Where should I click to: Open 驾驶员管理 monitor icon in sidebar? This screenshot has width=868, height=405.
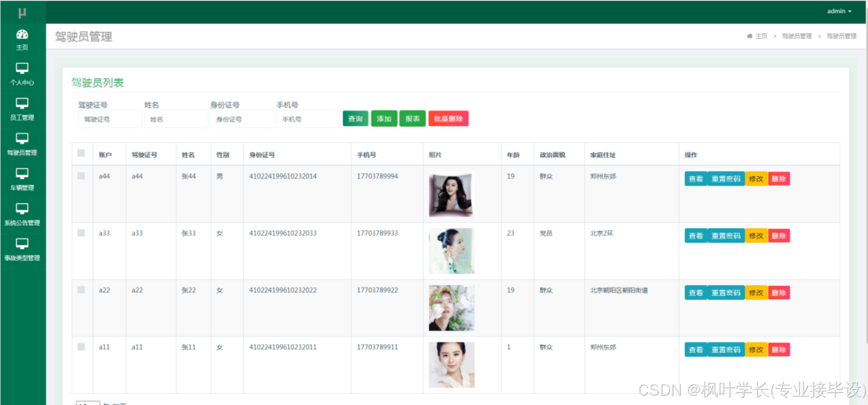tap(22, 138)
